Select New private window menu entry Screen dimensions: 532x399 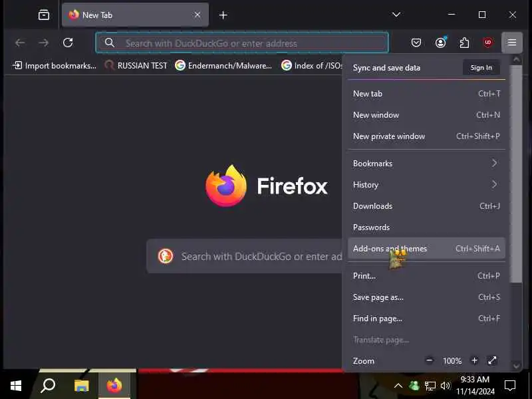tap(426, 136)
